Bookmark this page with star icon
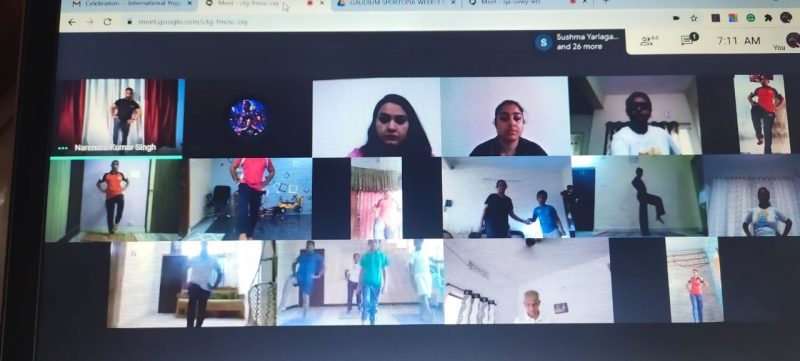 point(694,18)
